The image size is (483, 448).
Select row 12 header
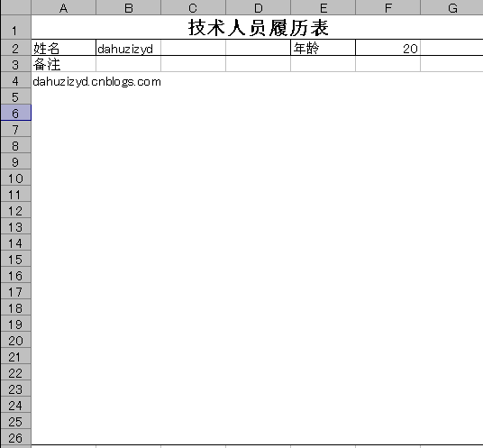point(15,210)
